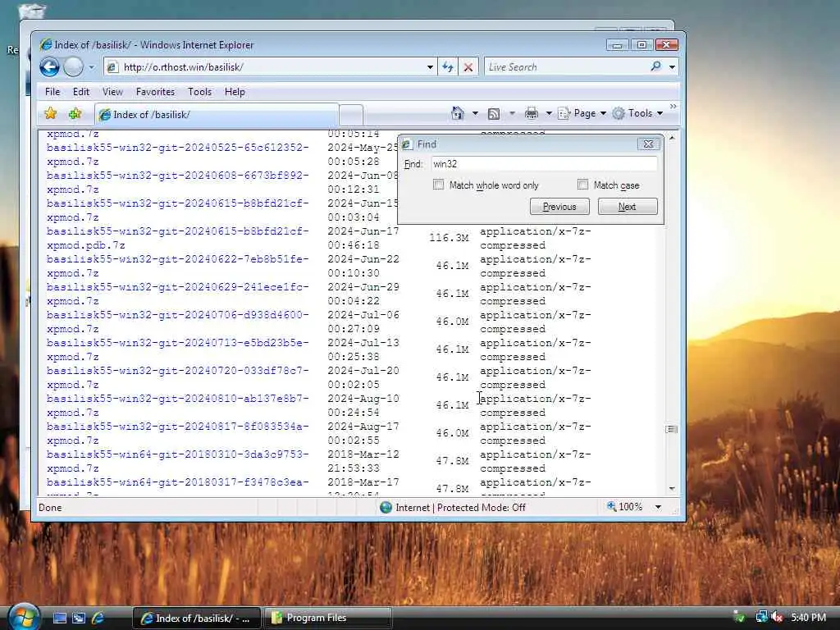The width and height of the screenshot is (840, 630).
Task: Expand the Home button dropdown arrow
Action: pos(475,113)
